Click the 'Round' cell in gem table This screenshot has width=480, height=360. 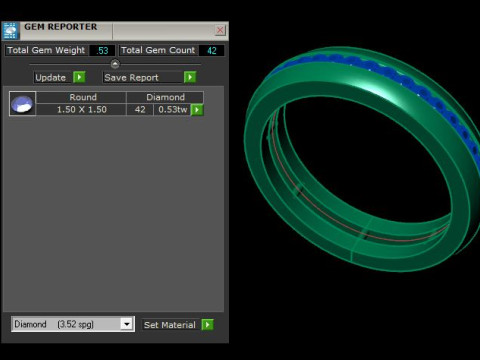pyautogui.click(x=81, y=97)
